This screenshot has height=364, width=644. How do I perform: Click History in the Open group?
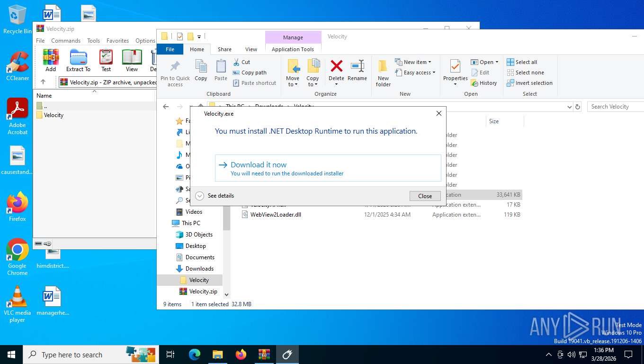click(x=484, y=83)
